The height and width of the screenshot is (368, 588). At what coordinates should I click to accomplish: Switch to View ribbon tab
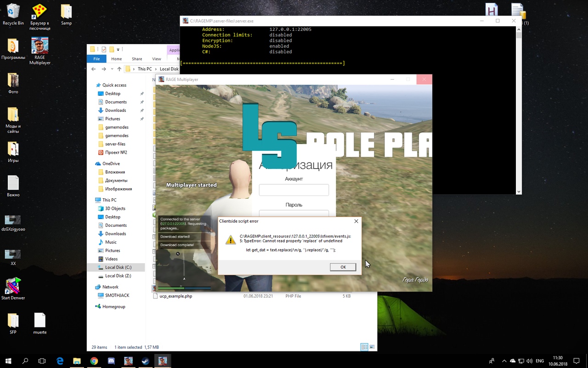[157, 59]
